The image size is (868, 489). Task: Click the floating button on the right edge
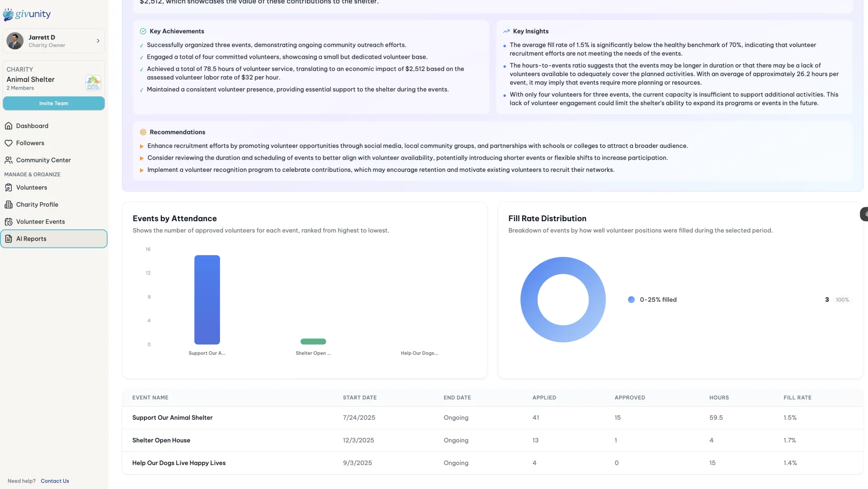863,214
